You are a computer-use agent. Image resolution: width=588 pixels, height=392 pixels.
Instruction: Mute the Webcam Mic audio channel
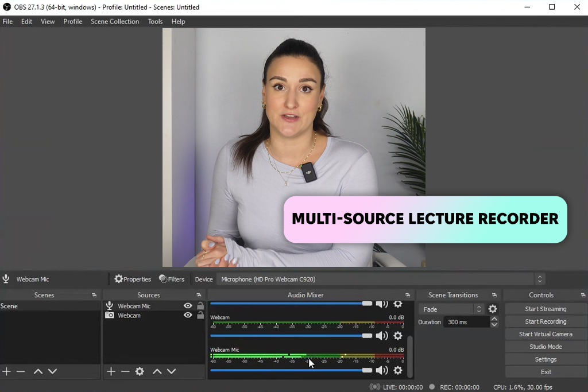[382, 370]
